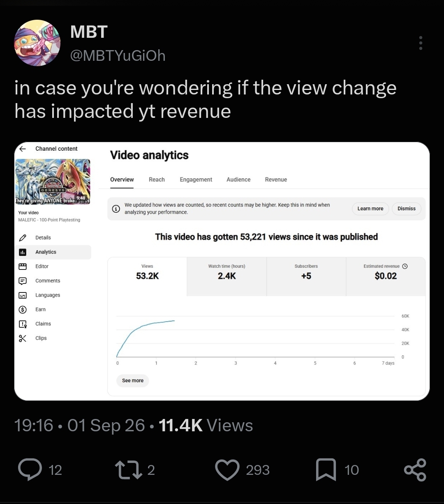
Task: Dismiss the views update notice
Action: click(x=407, y=209)
